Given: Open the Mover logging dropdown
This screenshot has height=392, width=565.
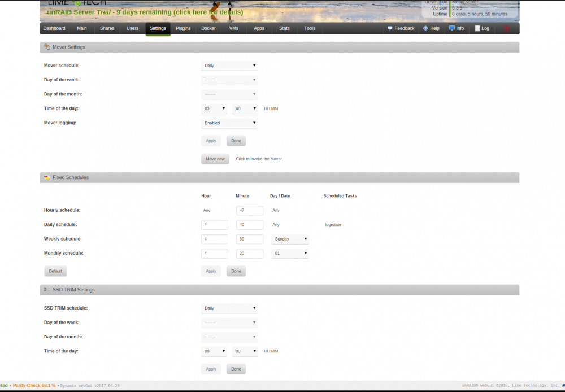Looking at the screenshot, I should click(229, 123).
